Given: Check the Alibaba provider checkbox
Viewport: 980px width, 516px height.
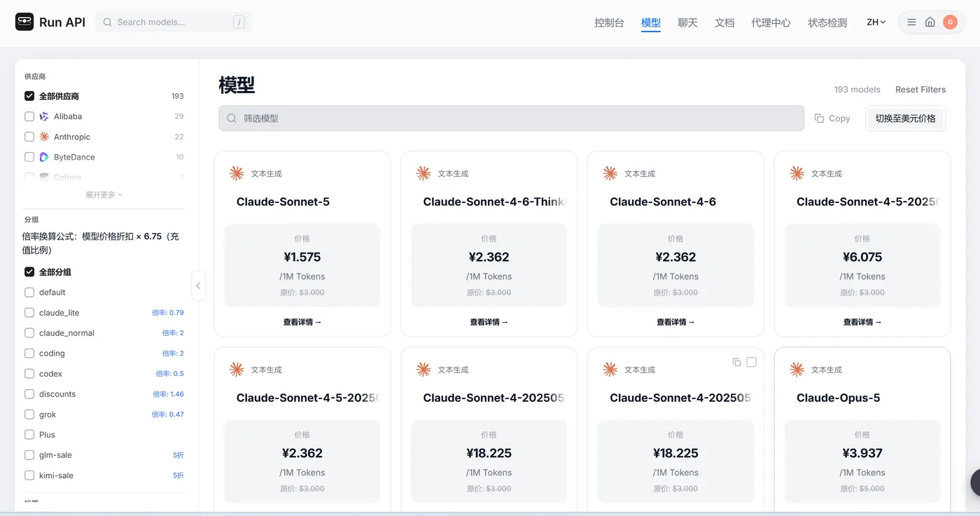Looking at the screenshot, I should [29, 116].
